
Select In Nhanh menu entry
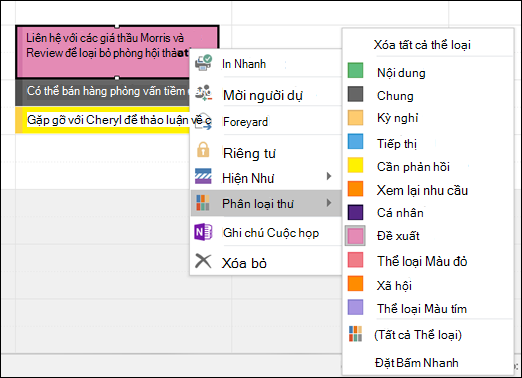266,63
